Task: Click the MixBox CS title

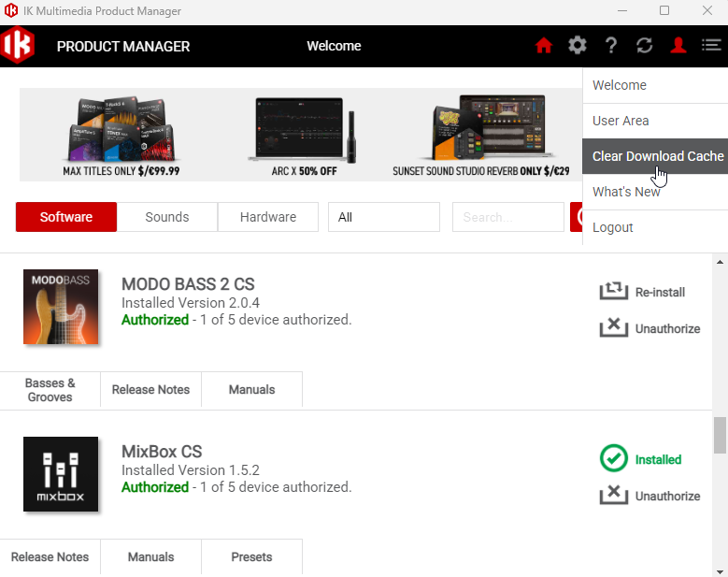Action: tap(162, 452)
